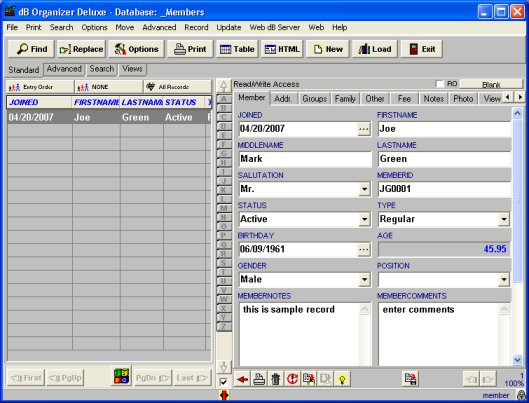Click the printer icon in bottom toolbar
Viewport: 529px width, 403px height.
[259, 379]
